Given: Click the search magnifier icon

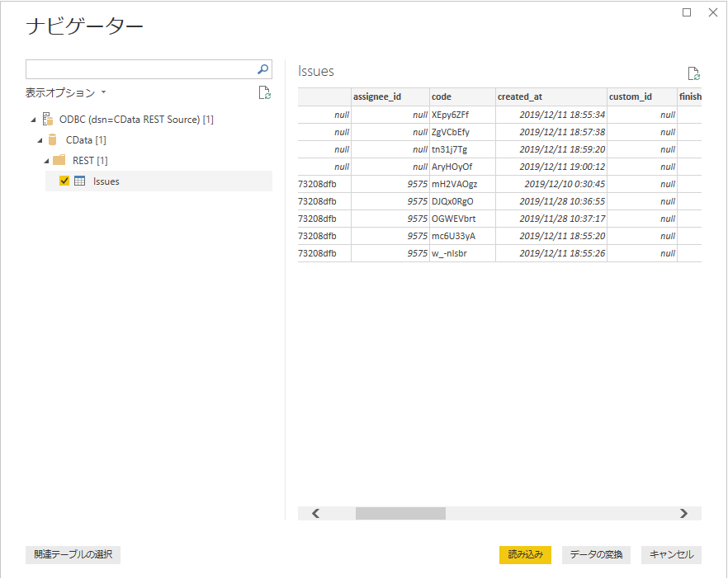Looking at the screenshot, I should coord(262,69).
